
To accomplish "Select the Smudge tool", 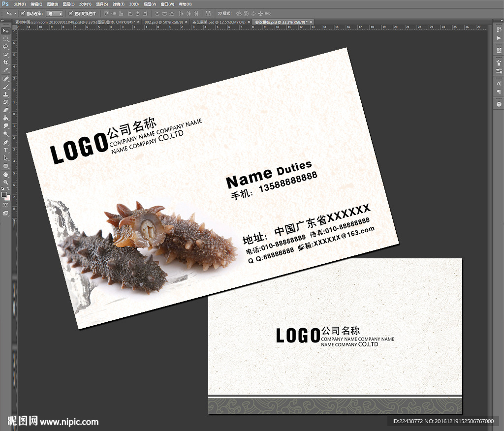I will 6,126.
